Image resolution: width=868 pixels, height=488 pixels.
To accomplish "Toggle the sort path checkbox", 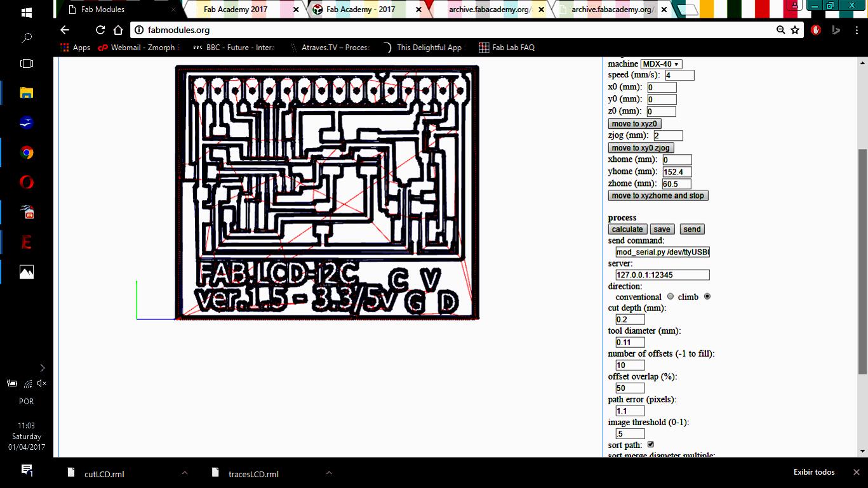I will (650, 444).
